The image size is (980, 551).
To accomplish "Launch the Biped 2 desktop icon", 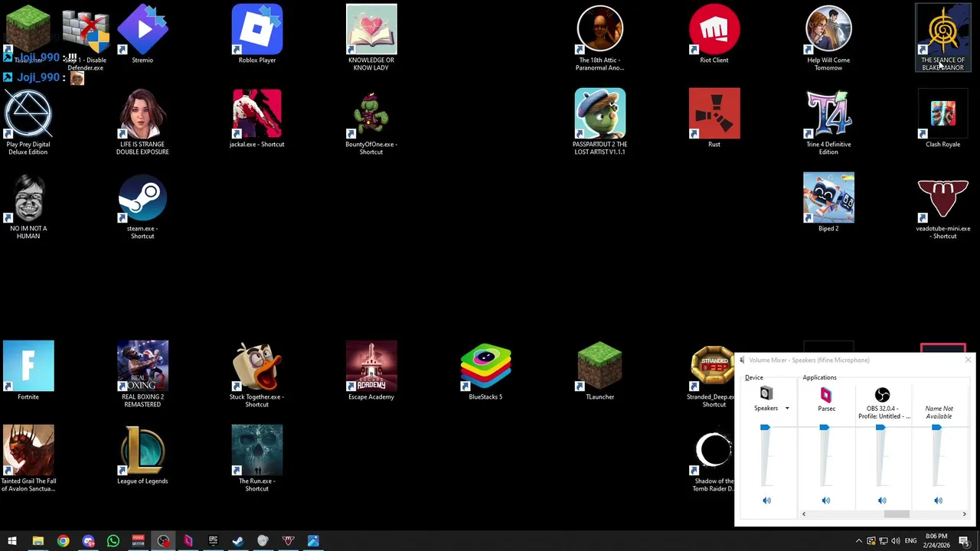I will (828, 203).
